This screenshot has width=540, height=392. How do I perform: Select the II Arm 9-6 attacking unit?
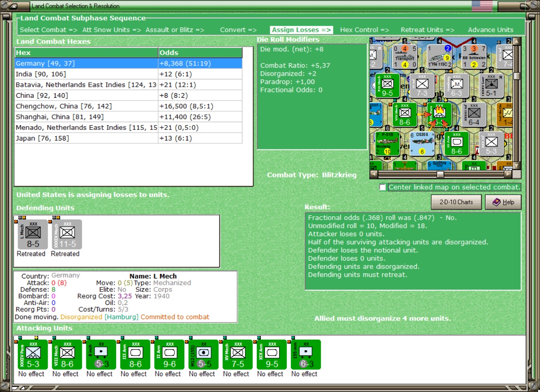pyautogui.click(x=169, y=355)
